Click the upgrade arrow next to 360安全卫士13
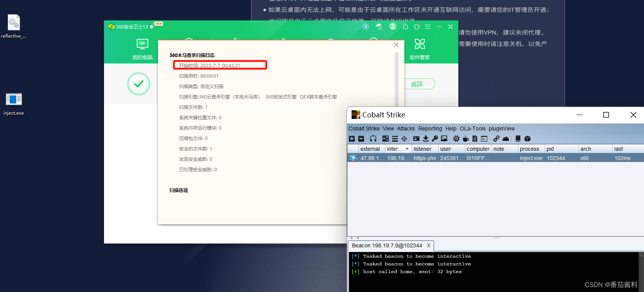This screenshot has height=292, width=644. click(x=152, y=27)
